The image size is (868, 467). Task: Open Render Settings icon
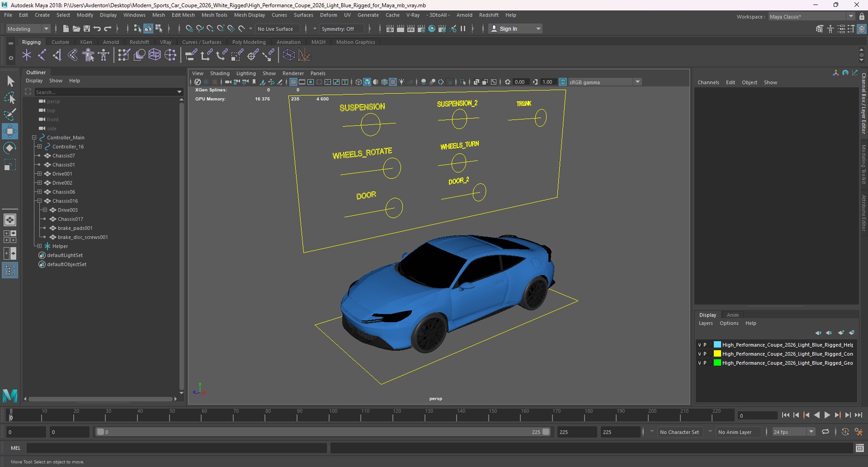point(421,29)
